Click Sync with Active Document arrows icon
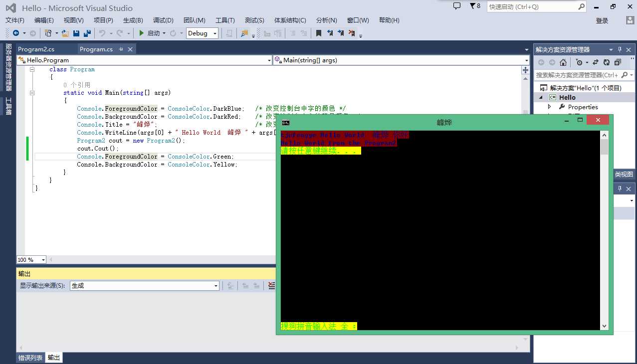Image resolution: width=637 pixels, height=364 pixels. (x=595, y=62)
